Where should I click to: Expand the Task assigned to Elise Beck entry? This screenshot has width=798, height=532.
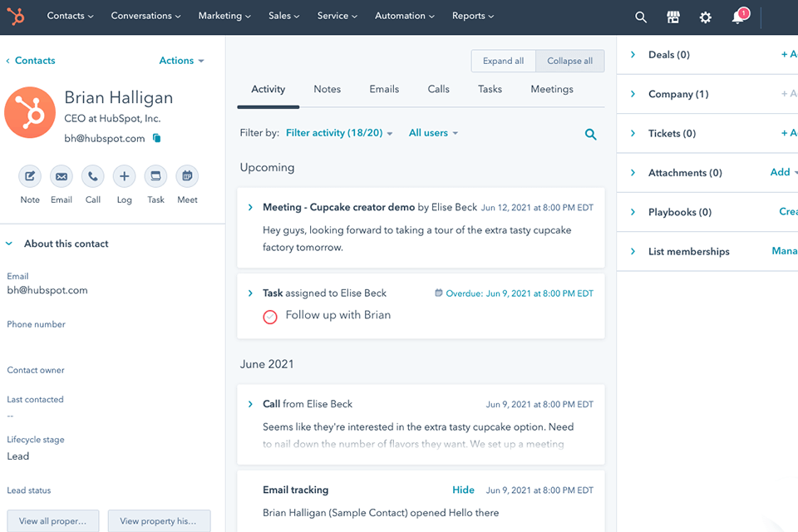point(250,293)
